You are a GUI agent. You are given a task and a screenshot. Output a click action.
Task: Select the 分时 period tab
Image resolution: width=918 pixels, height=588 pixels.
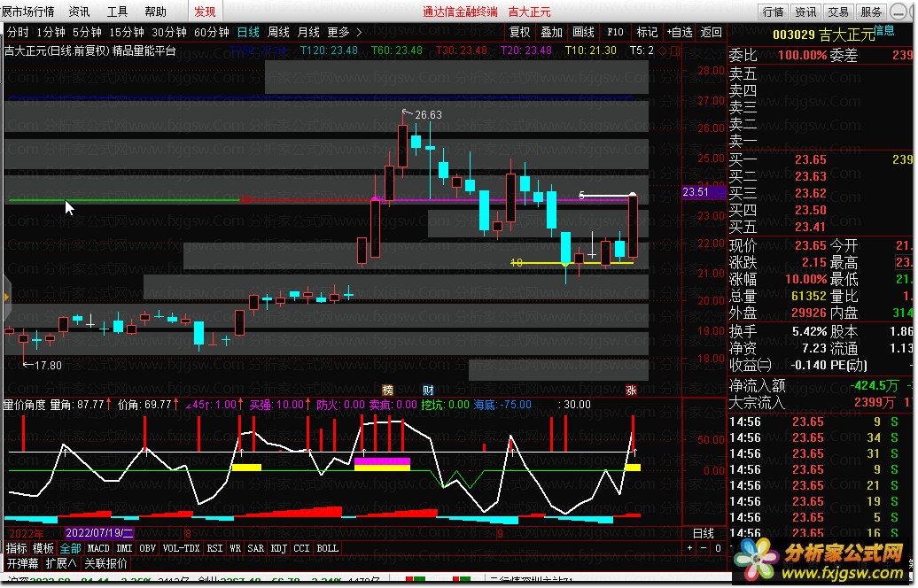(18, 32)
